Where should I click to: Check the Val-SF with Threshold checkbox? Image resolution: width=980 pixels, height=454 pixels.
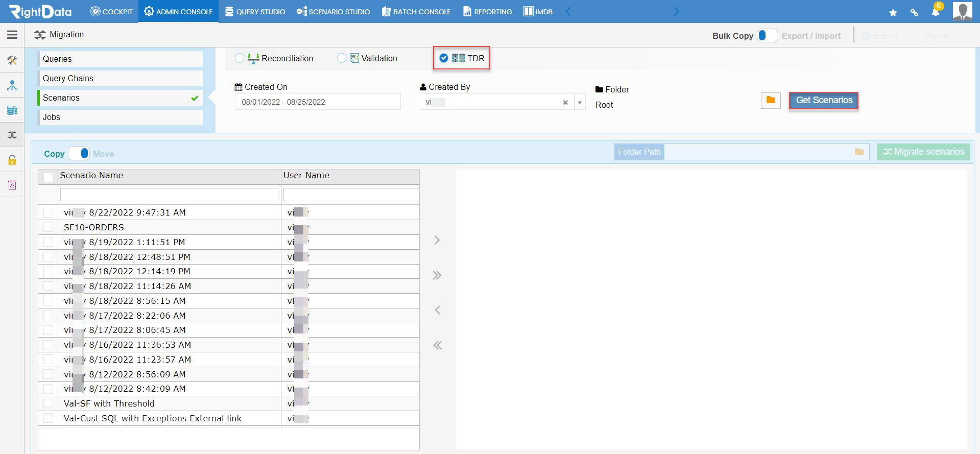[49, 403]
